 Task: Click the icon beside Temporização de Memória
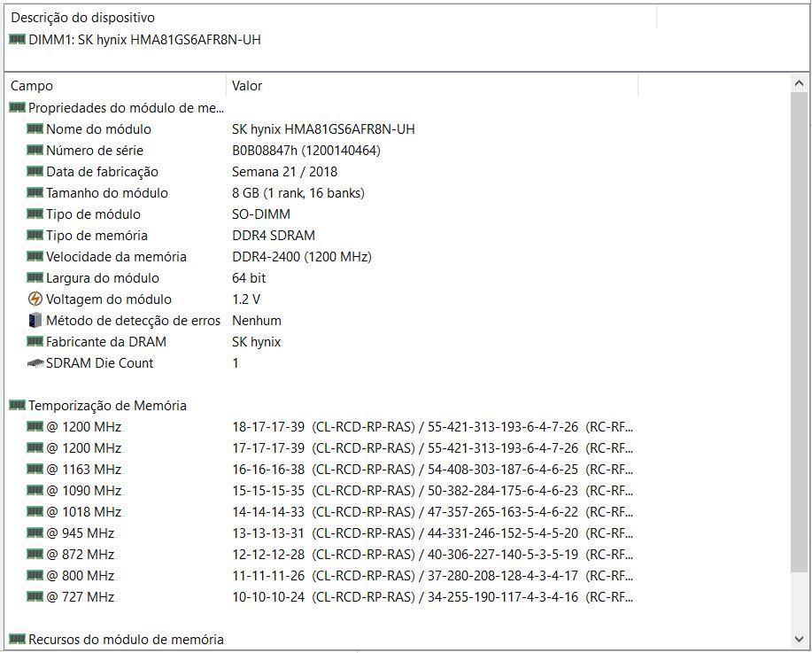point(17,405)
